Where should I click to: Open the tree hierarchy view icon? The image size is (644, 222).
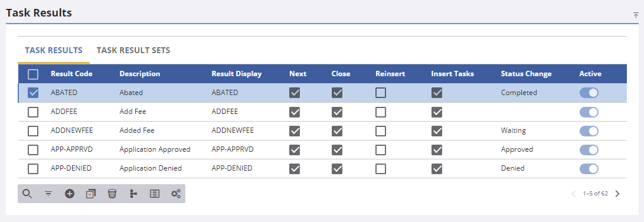[x=133, y=194]
